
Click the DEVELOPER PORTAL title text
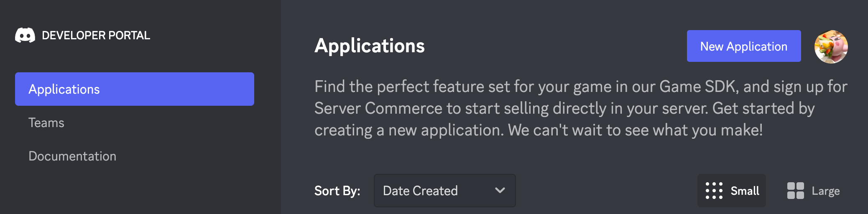(x=96, y=36)
